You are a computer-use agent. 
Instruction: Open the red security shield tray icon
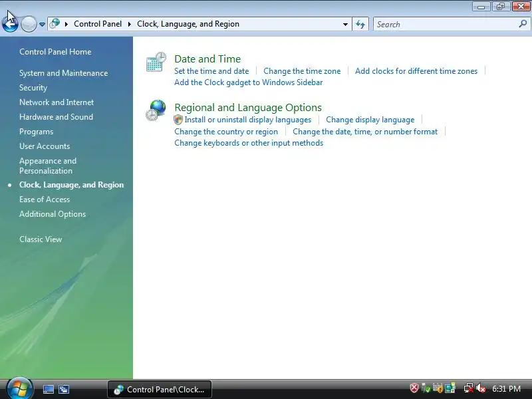pyautogui.click(x=414, y=388)
